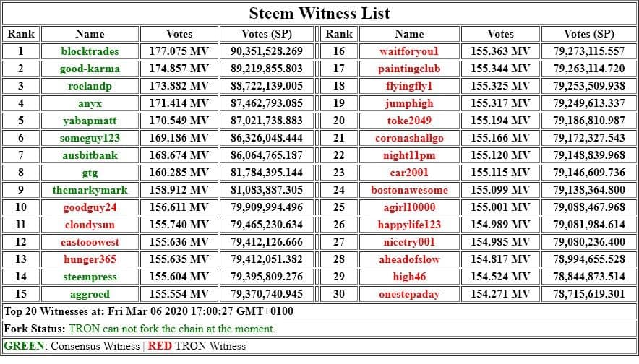Click the good-karma witness name
Image resolution: width=639 pixels, height=364 pixels.
[x=90, y=69]
